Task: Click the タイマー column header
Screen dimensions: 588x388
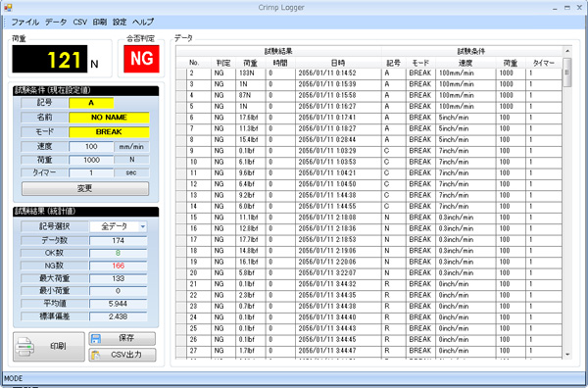Action: tap(544, 63)
